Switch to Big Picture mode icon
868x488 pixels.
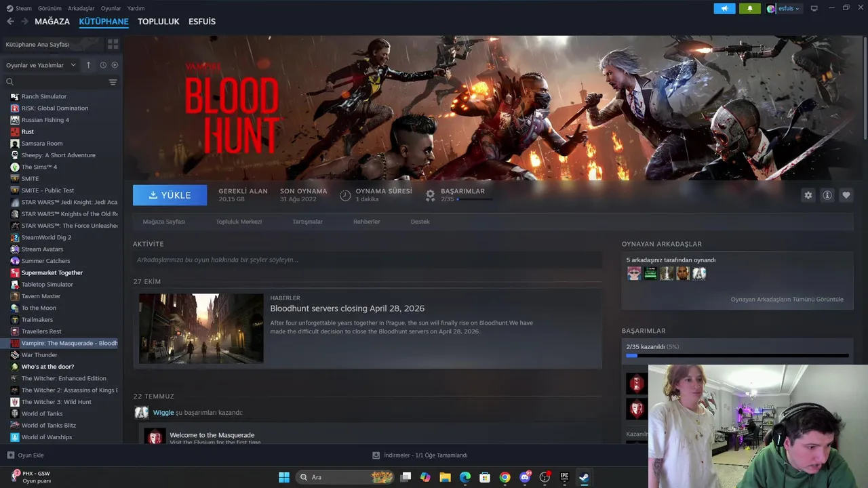click(814, 9)
